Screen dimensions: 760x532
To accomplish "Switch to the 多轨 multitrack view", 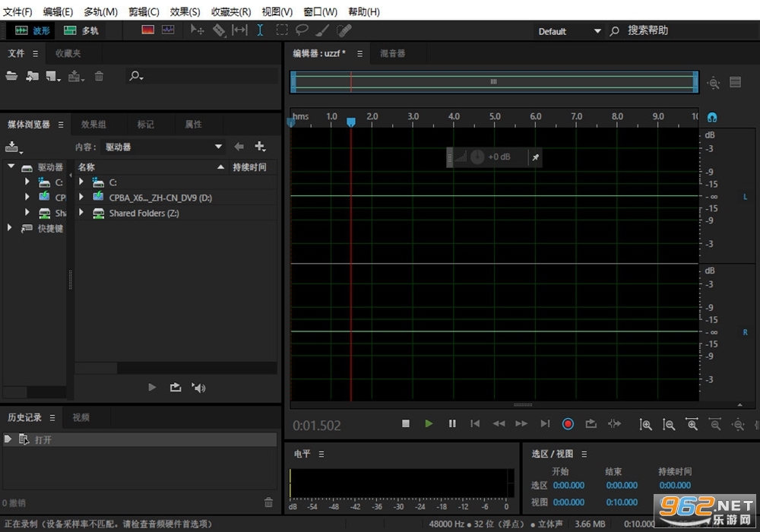I will [x=81, y=30].
